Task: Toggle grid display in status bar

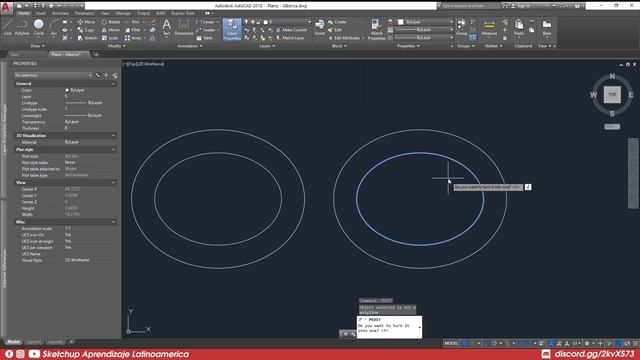Action: (x=464, y=343)
